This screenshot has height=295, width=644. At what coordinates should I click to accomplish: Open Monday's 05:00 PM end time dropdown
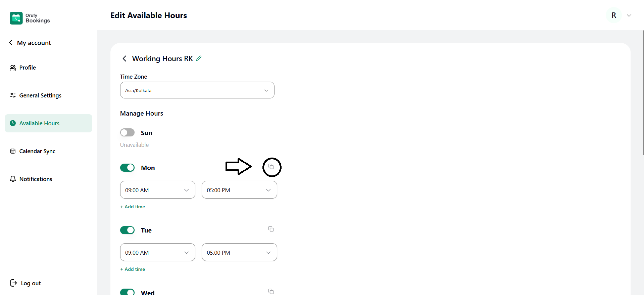point(239,190)
